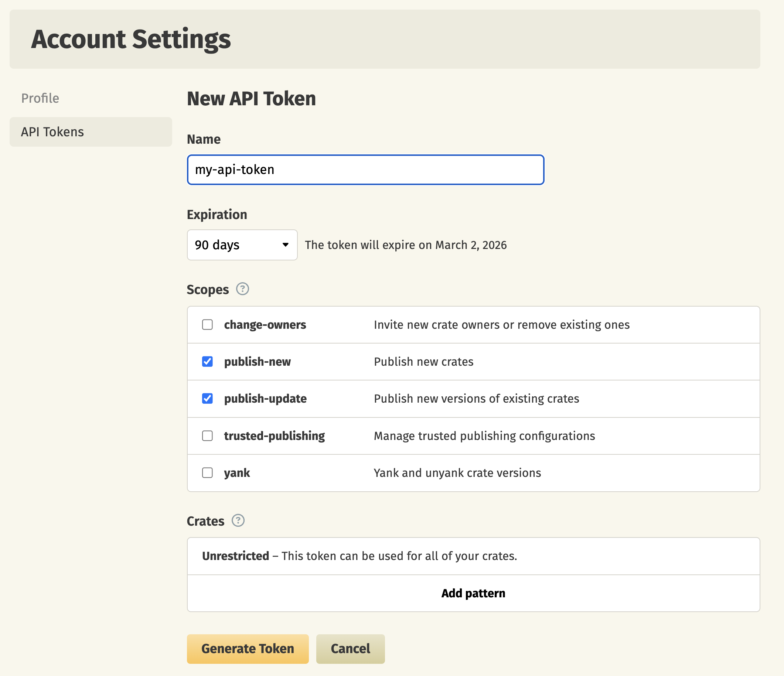
Task: Open the Scopes help tooltip
Action: (242, 289)
